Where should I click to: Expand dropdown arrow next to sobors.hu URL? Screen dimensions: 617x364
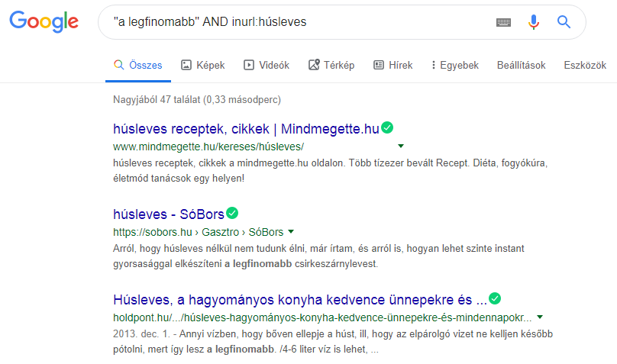point(291,231)
